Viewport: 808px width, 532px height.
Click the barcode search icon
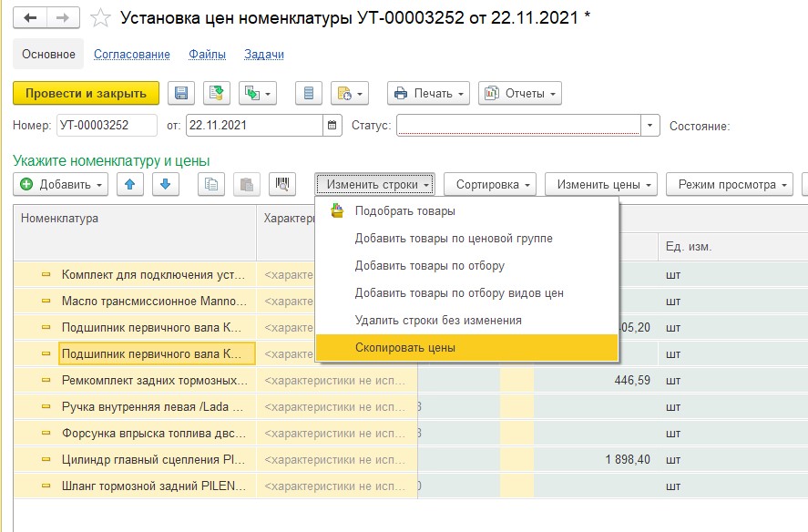[281, 184]
